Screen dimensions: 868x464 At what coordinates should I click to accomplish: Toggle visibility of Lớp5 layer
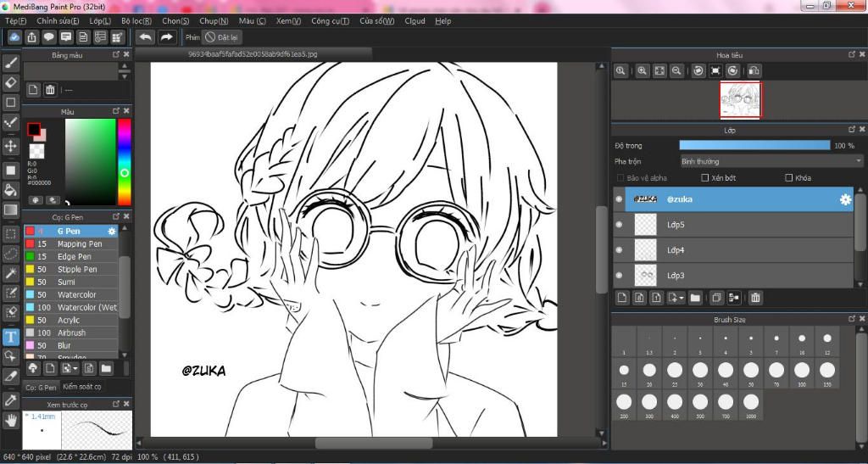[x=619, y=224]
